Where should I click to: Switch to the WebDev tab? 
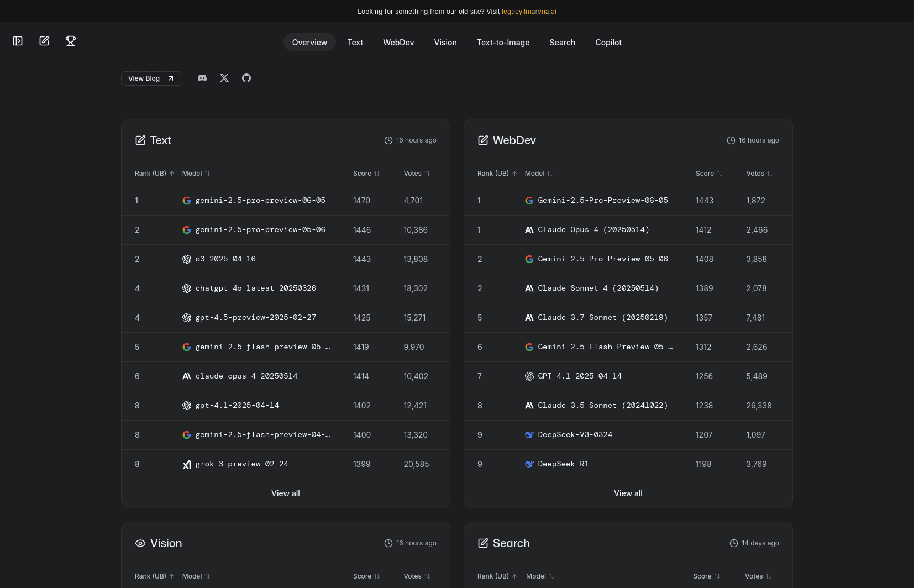point(398,43)
